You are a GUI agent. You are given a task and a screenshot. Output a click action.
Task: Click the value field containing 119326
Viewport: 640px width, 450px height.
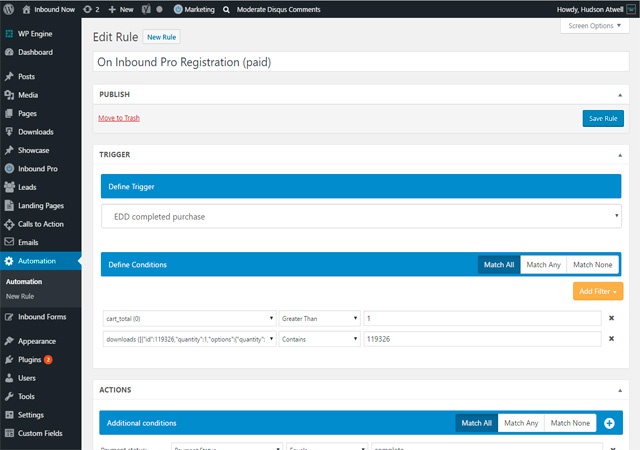click(482, 339)
